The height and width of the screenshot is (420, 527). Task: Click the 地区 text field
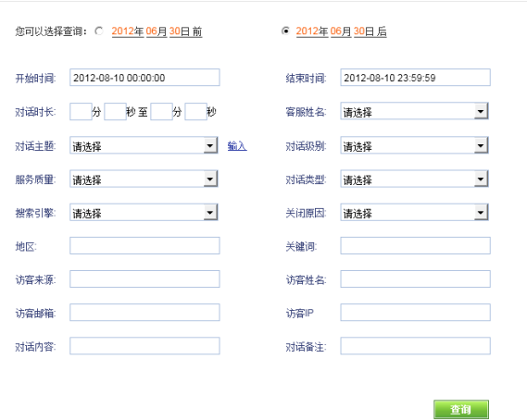144,246
